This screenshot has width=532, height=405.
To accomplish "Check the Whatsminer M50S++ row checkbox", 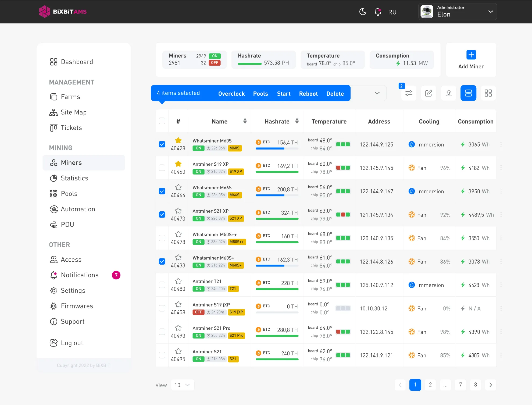I will pos(162,238).
